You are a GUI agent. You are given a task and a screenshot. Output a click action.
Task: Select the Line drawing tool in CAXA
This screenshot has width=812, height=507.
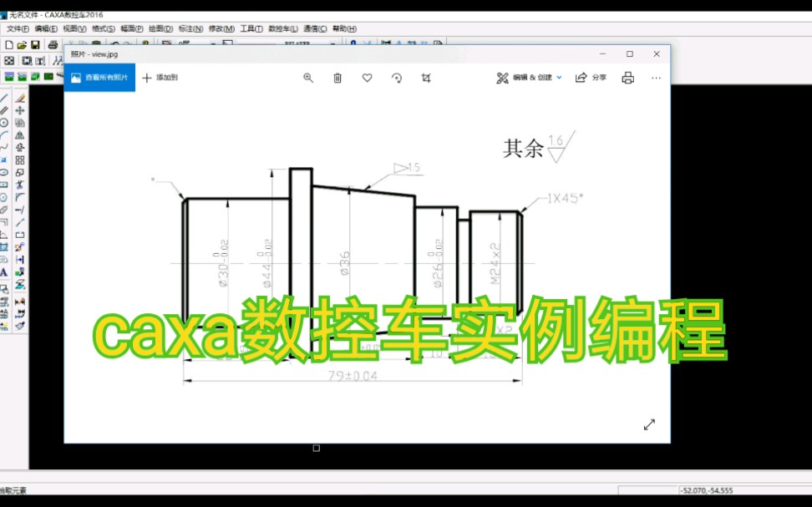click(x=4, y=98)
